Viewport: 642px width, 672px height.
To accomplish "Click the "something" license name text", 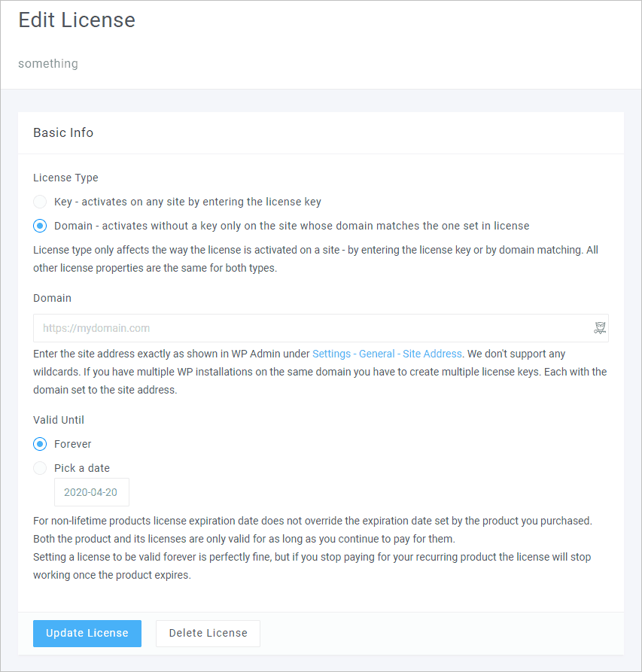I will point(48,63).
